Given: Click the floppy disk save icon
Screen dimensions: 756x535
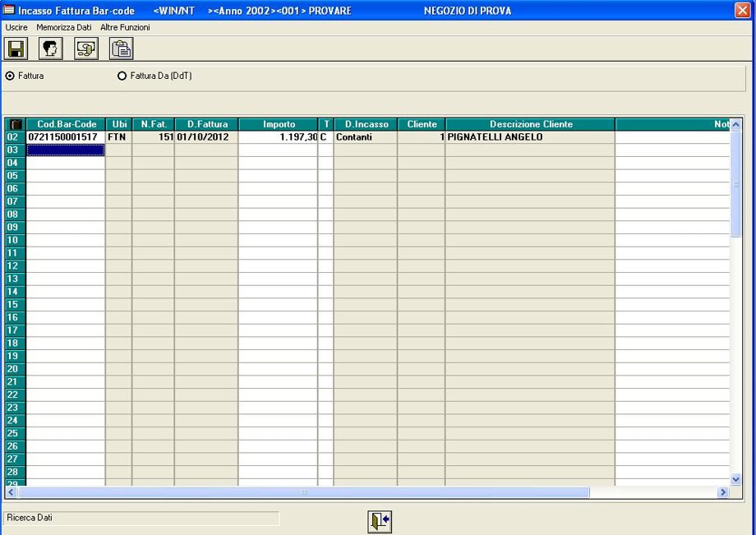Looking at the screenshot, I should click(16, 49).
